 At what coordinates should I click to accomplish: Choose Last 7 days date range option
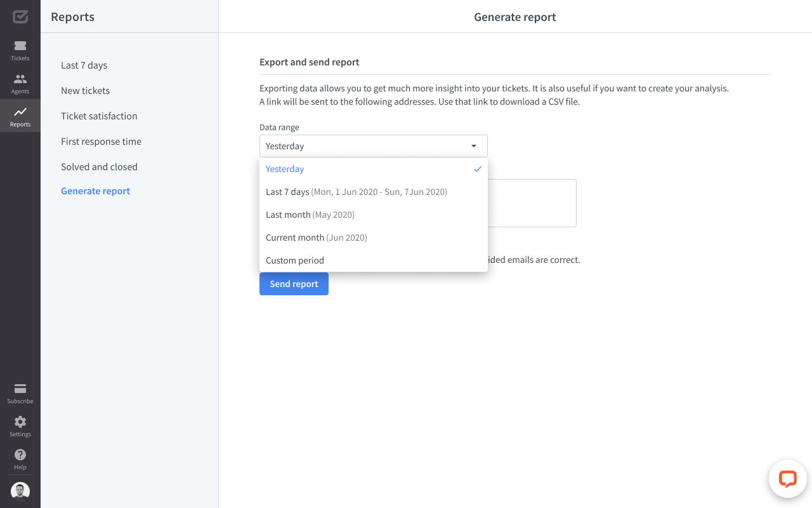[x=374, y=192]
